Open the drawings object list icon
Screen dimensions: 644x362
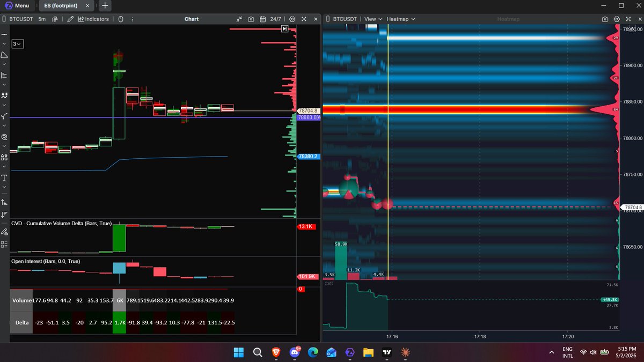(x=4, y=244)
